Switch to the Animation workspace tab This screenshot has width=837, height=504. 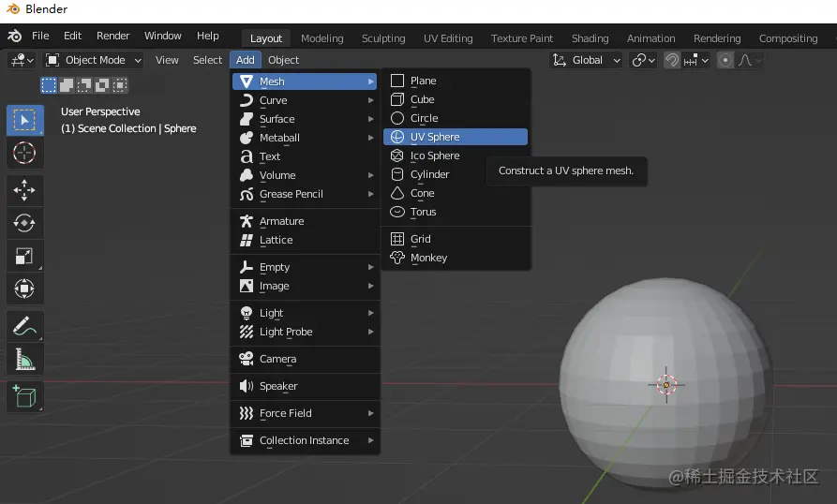pos(650,38)
